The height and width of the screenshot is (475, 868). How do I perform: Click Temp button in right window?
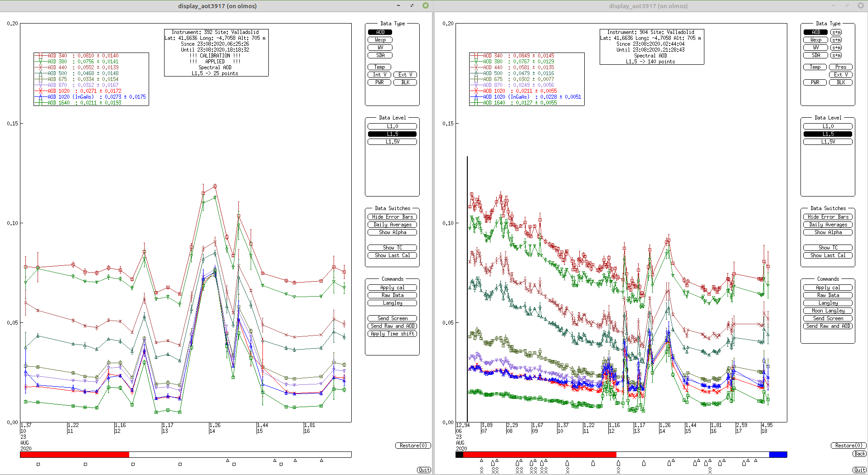tap(815, 67)
